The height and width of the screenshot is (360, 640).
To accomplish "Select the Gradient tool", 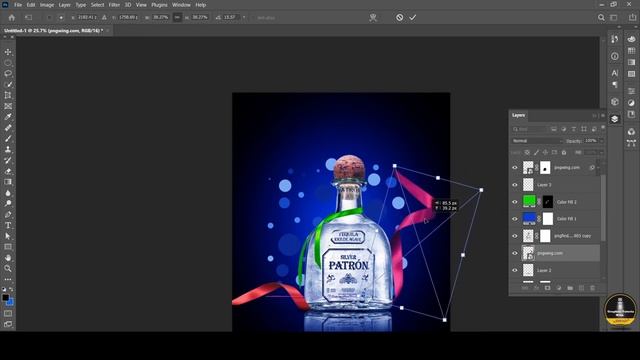I will pos(8,182).
